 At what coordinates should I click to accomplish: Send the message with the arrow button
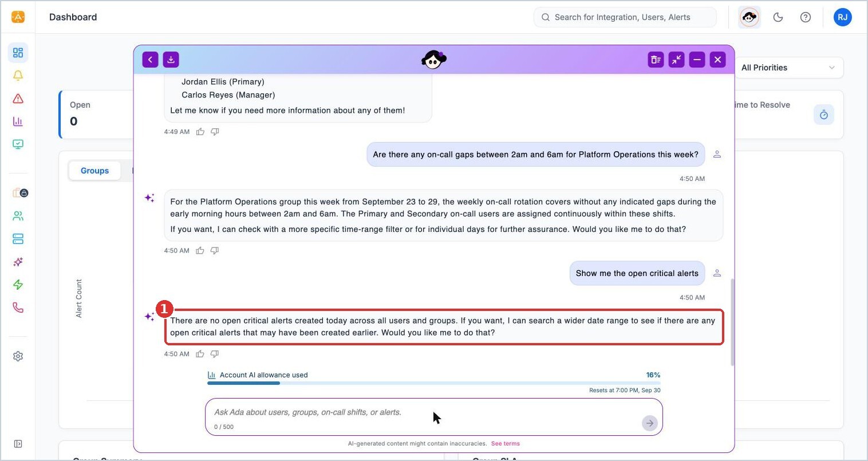pyautogui.click(x=649, y=423)
